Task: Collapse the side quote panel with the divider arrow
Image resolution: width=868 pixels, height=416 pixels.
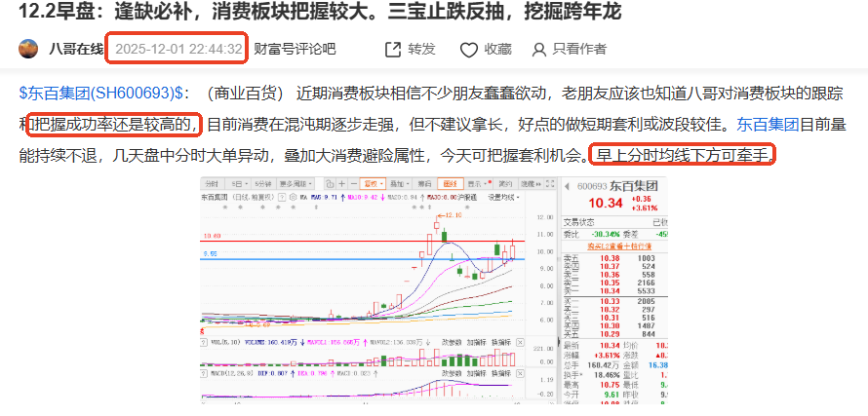Action: [559, 341]
